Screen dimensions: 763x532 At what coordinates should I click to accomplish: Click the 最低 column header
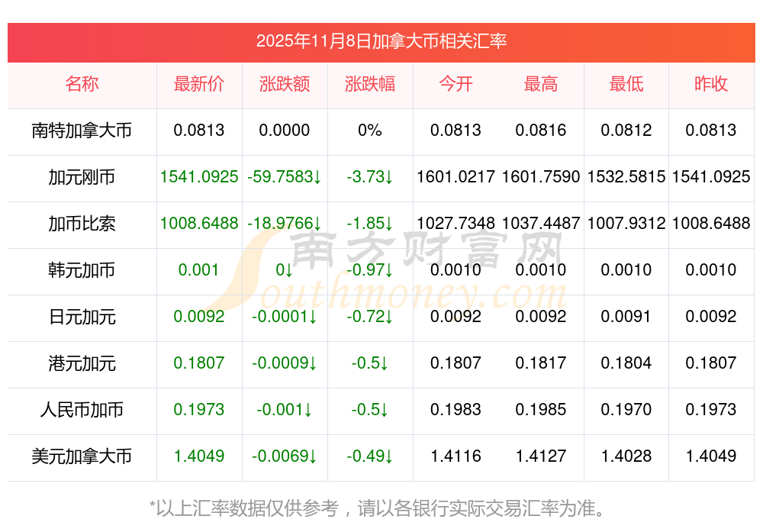(626, 84)
